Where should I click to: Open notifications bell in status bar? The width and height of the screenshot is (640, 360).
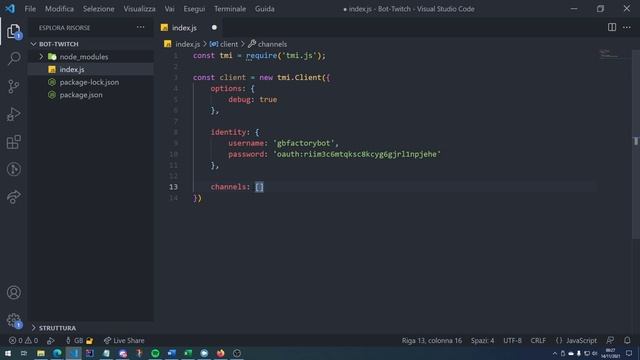coord(627,340)
